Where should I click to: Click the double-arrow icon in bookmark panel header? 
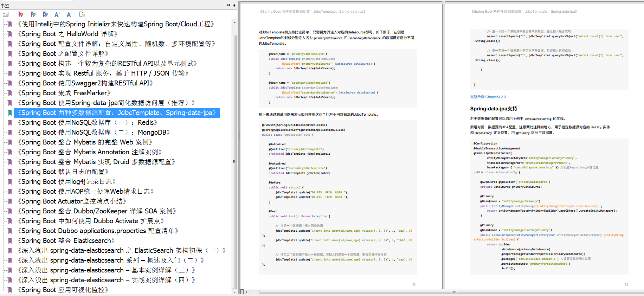pyautogui.click(x=229, y=5)
